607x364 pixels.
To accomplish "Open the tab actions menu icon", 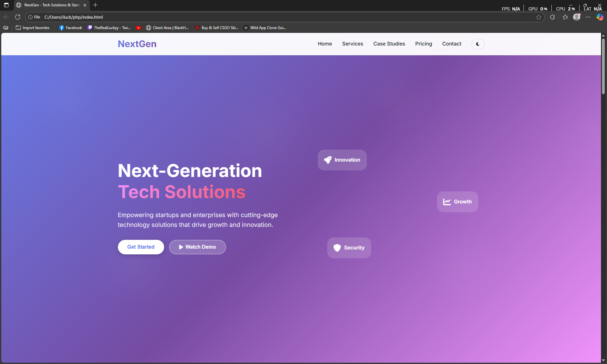I will 6,5.
